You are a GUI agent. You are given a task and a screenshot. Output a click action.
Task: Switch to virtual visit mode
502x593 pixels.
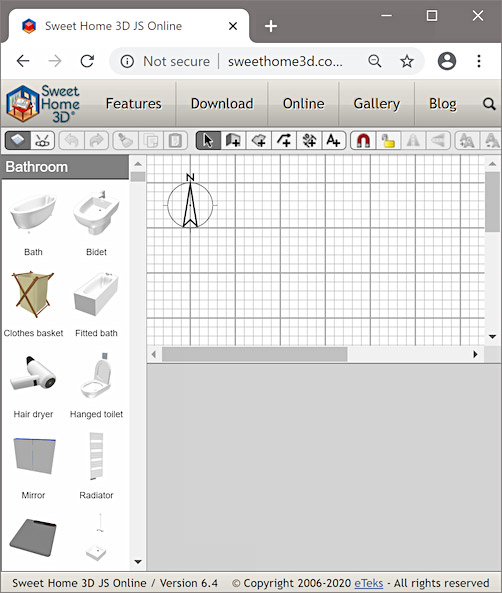click(x=42, y=141)
